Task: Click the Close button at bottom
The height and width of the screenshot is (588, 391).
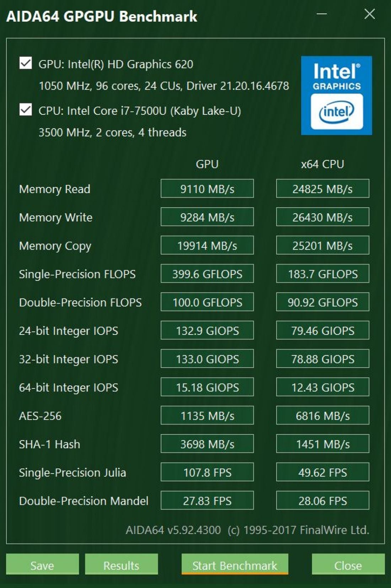Action: [348, 565]
